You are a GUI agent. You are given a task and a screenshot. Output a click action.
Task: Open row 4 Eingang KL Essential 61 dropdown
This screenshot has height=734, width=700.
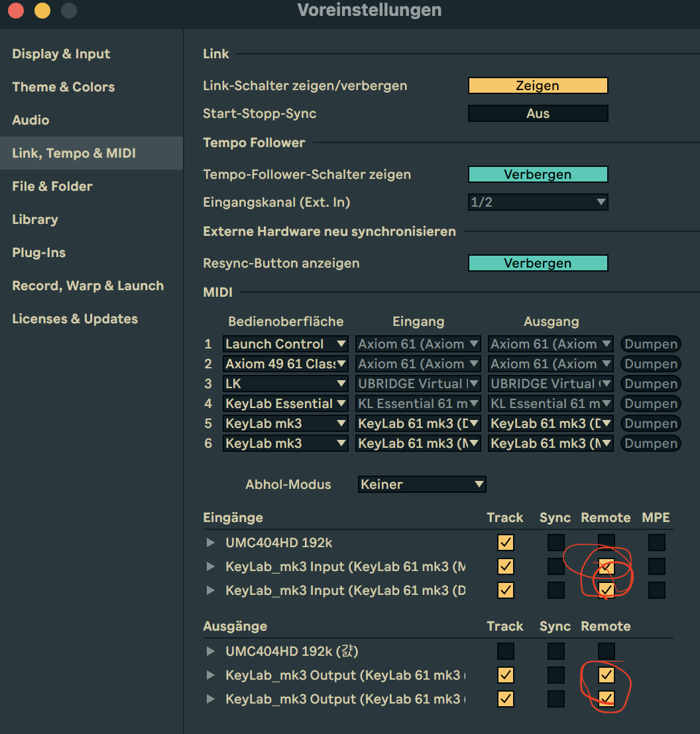tap(418, 403)
